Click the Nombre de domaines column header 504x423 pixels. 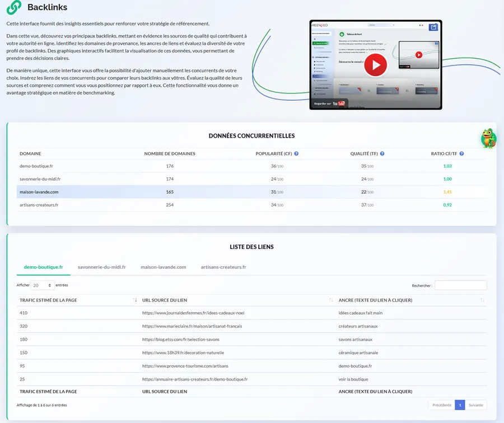point(170,153)
